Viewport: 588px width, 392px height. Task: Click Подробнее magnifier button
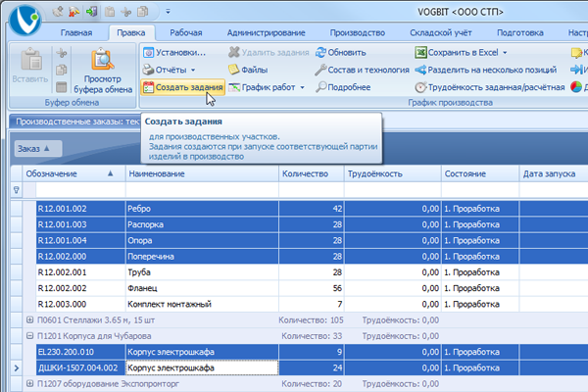(x=343, y=87)
